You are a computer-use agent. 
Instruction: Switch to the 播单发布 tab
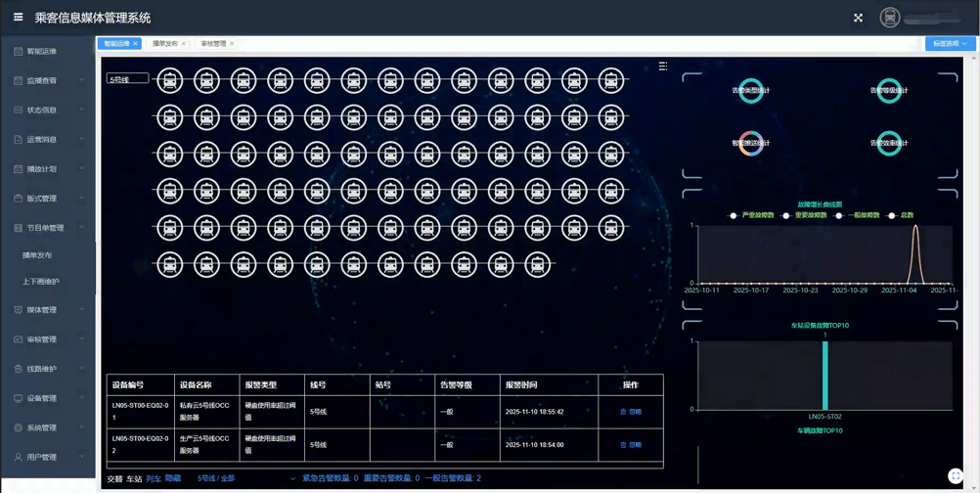click(164, 44)
